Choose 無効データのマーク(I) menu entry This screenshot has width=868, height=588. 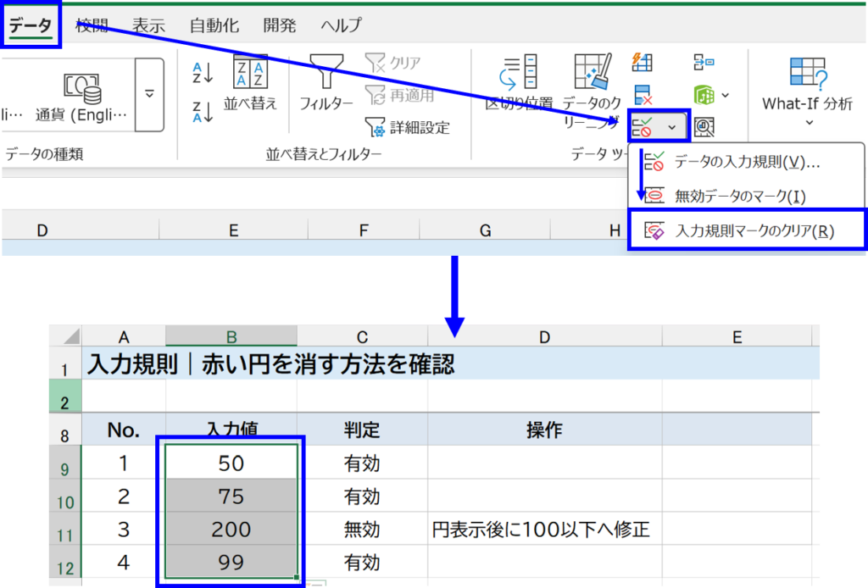point(746,196)
